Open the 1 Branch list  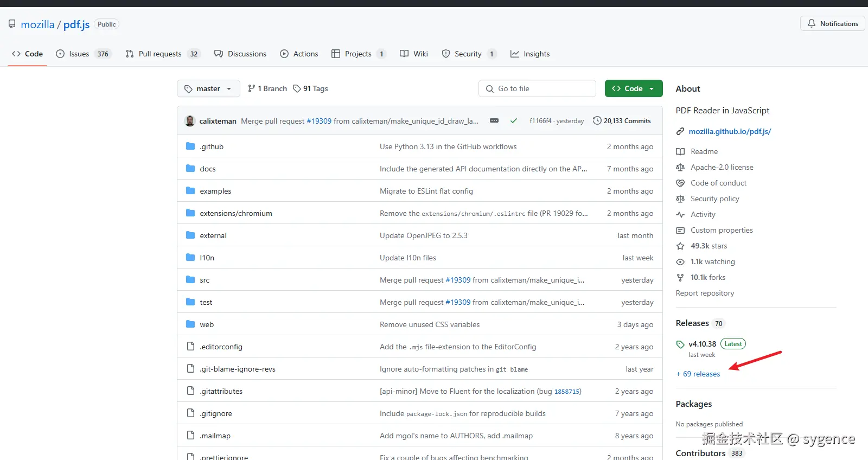coord(267,89)
